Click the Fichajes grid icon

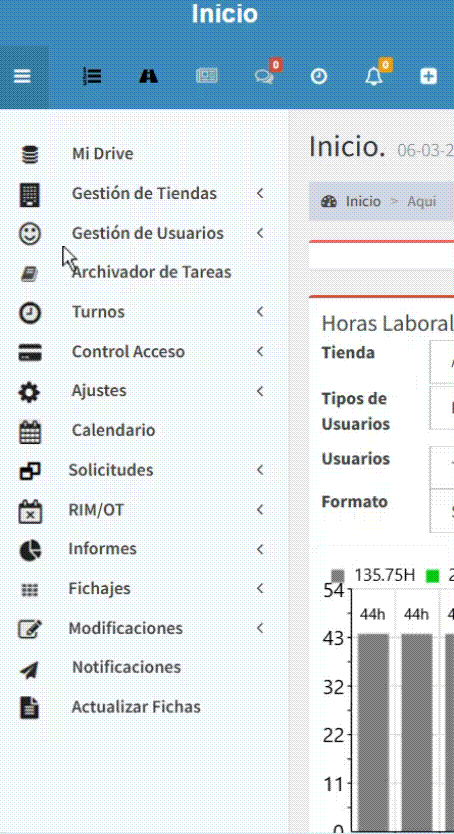[29, 590]
